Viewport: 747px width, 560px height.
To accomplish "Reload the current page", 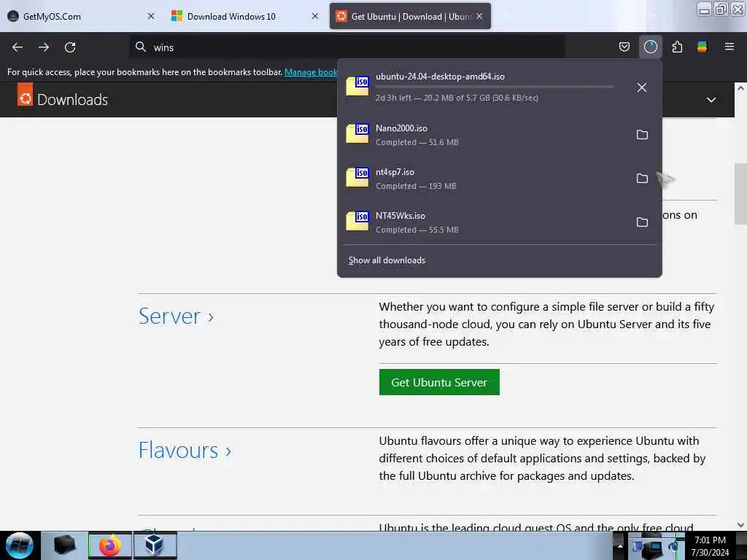I will pos(70,47).
